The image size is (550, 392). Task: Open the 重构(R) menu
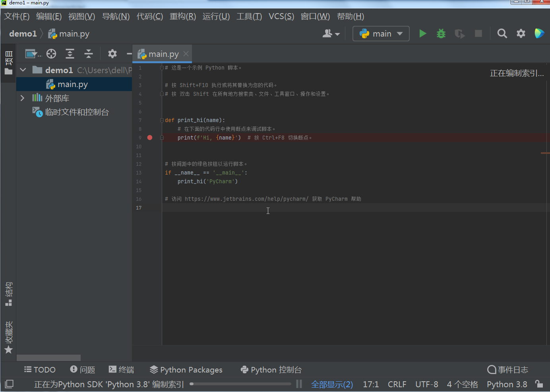[x=182, y=16]
